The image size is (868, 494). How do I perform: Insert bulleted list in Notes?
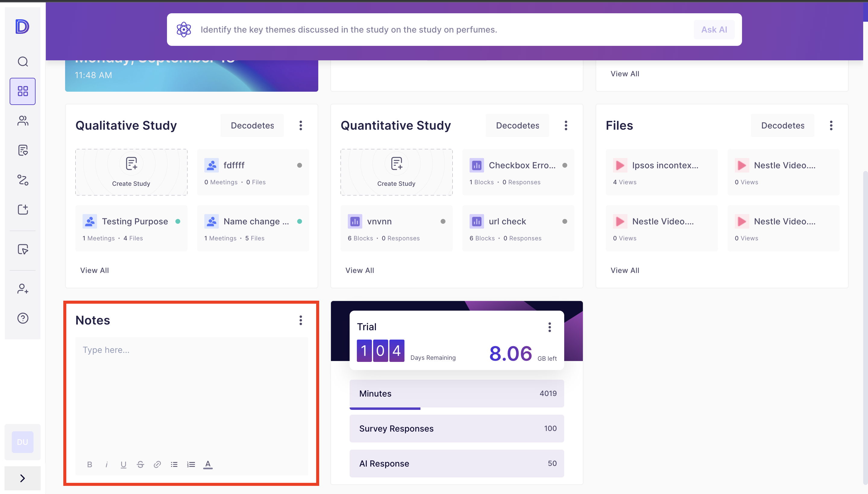point(174,464)
